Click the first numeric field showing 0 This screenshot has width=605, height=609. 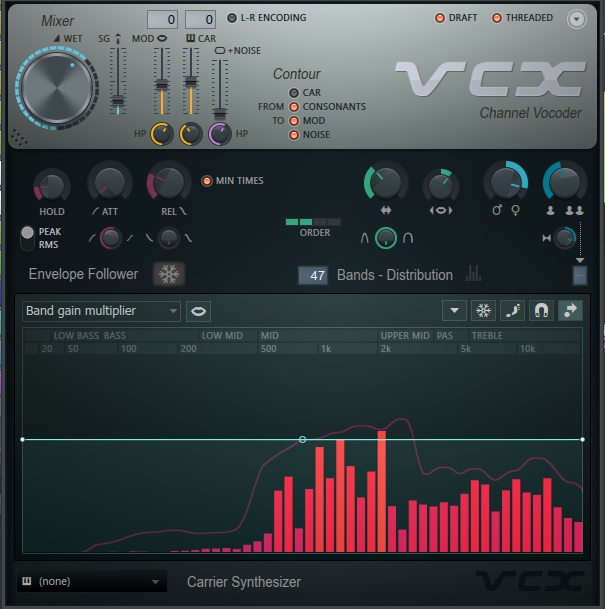click(x=162, y=19)
